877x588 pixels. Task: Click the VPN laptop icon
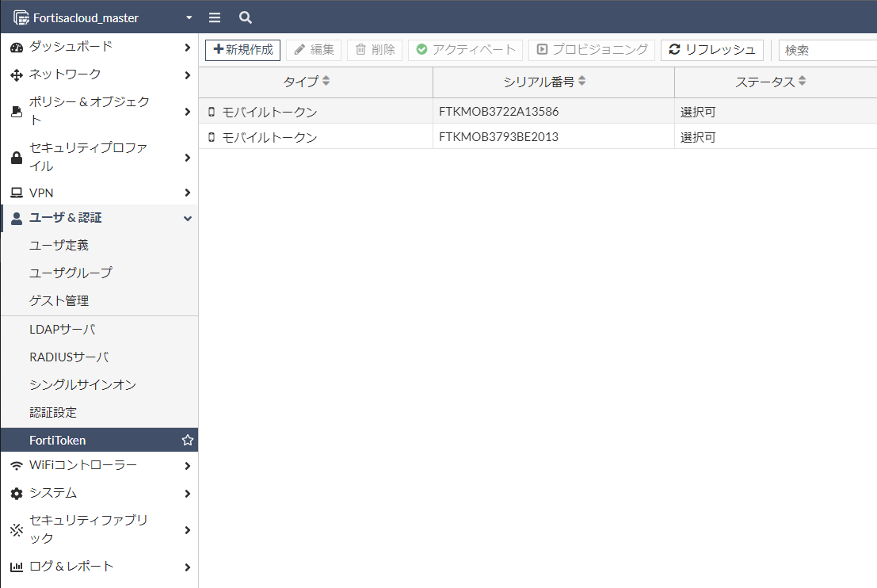(17, 193)
